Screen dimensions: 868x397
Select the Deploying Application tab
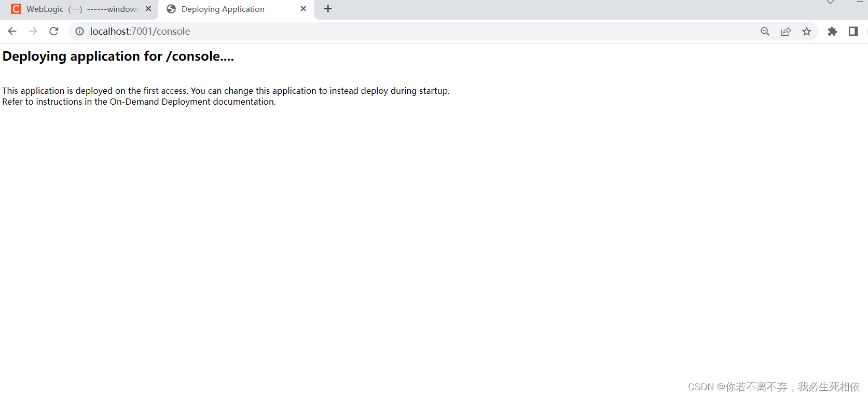tap(236, 9)
